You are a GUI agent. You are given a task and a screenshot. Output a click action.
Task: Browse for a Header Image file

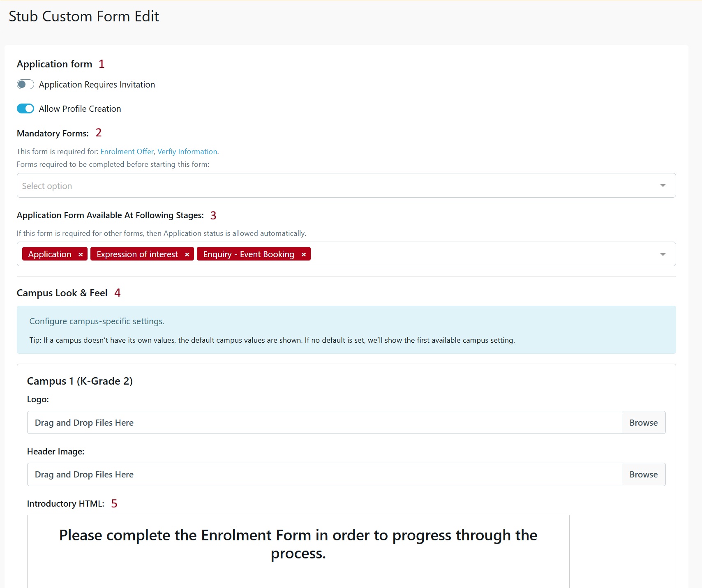pos(643,474)
